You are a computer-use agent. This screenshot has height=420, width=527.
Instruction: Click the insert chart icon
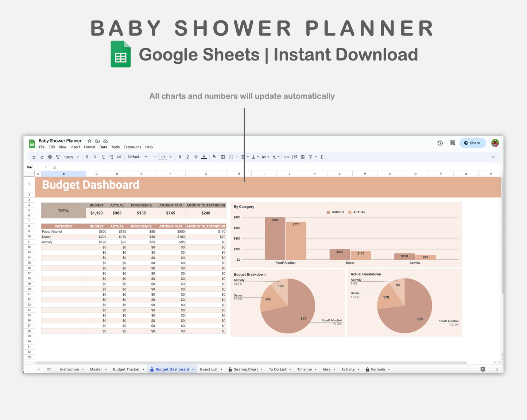(x=302, y=157)
